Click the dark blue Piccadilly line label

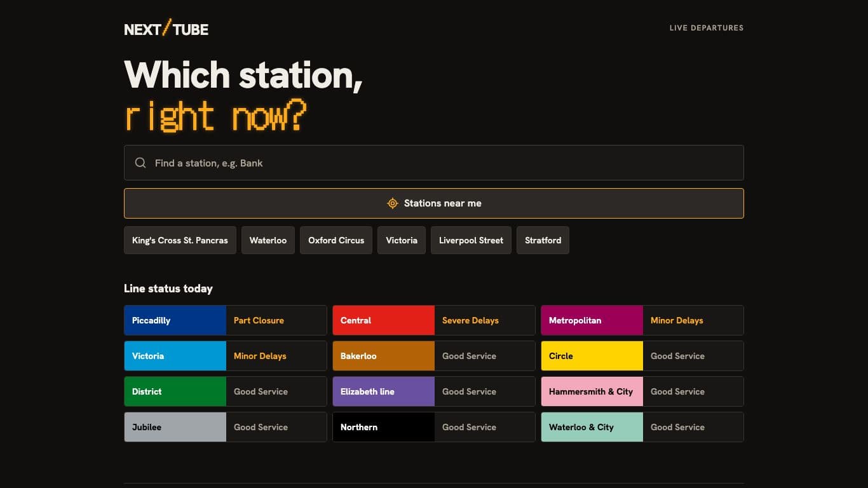coord(175,320)
